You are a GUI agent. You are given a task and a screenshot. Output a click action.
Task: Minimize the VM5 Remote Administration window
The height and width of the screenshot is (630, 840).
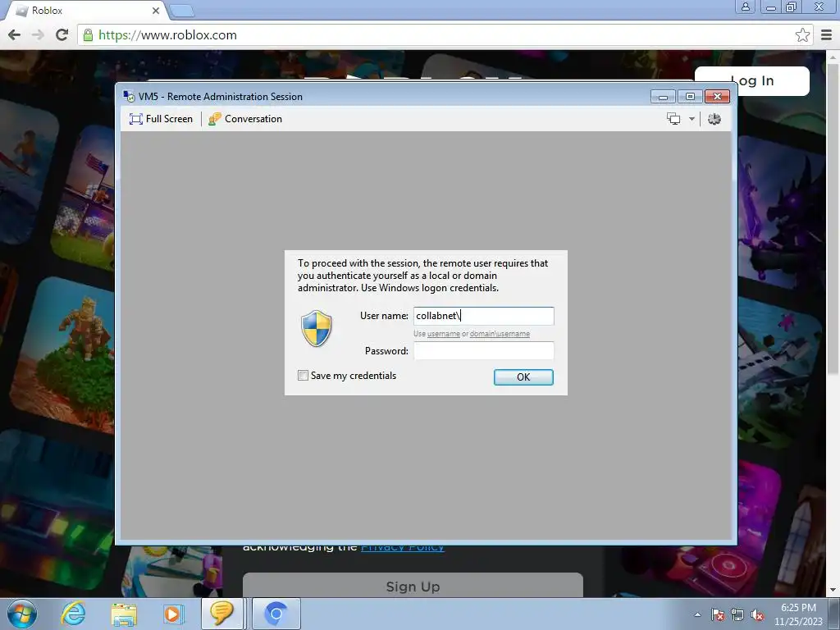coord(663,97)
